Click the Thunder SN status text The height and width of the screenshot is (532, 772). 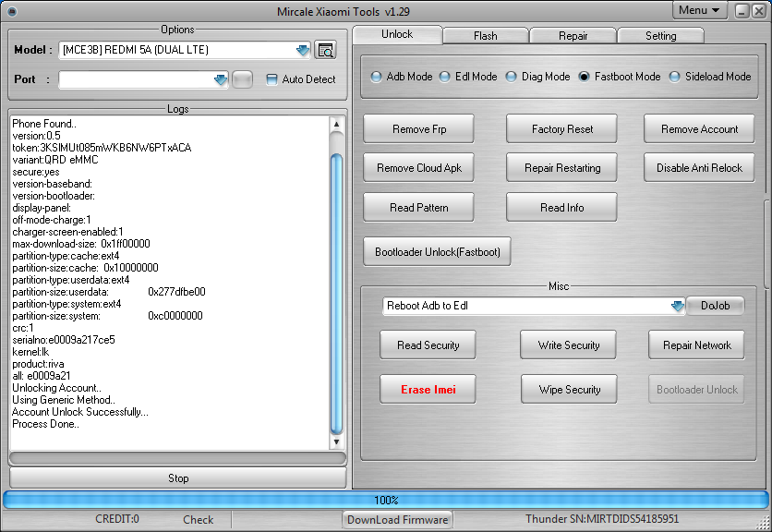pos(602,519)
